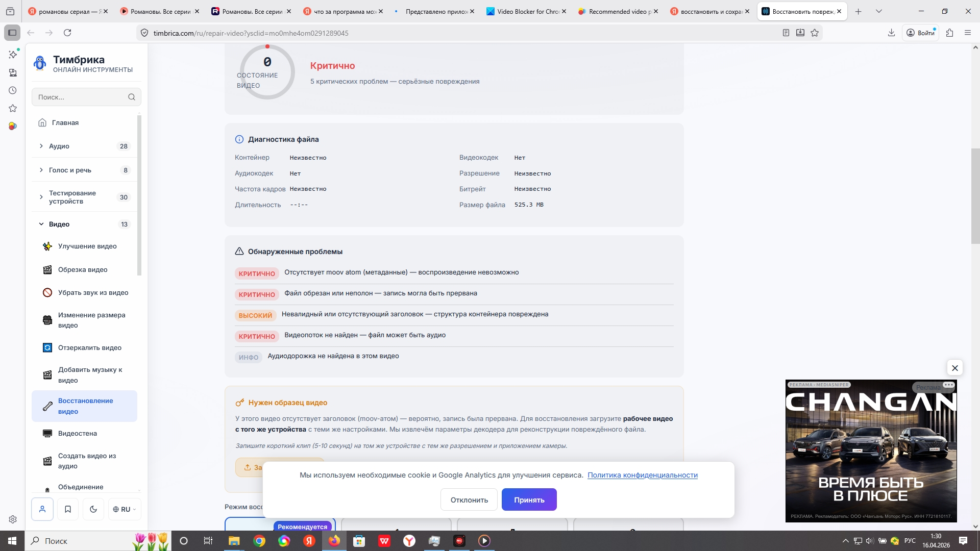Open RU language selector dropdown
The width and height of the screenshot is (980, 551).
coord(125,509)
